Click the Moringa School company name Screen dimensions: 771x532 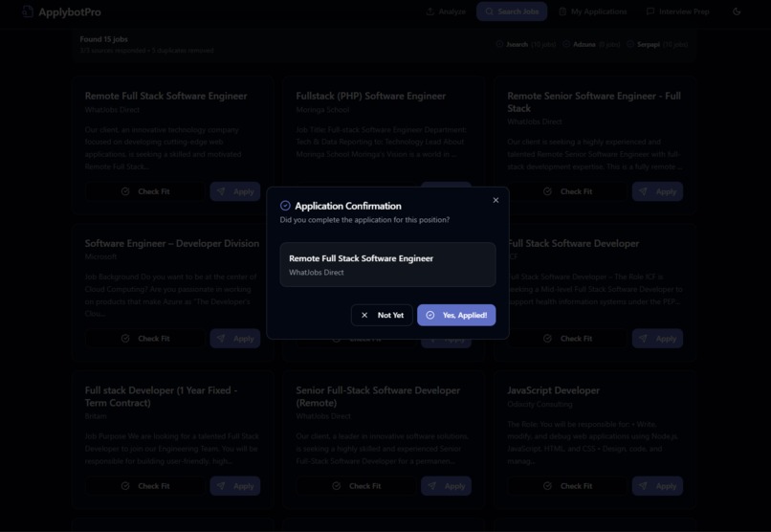(322, 110)
